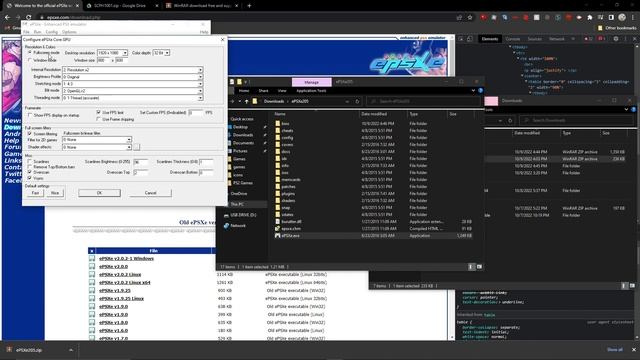Enable the Scanlines checkbox
The width and height of the screenshot is (640, 360).
coord(29,162)
